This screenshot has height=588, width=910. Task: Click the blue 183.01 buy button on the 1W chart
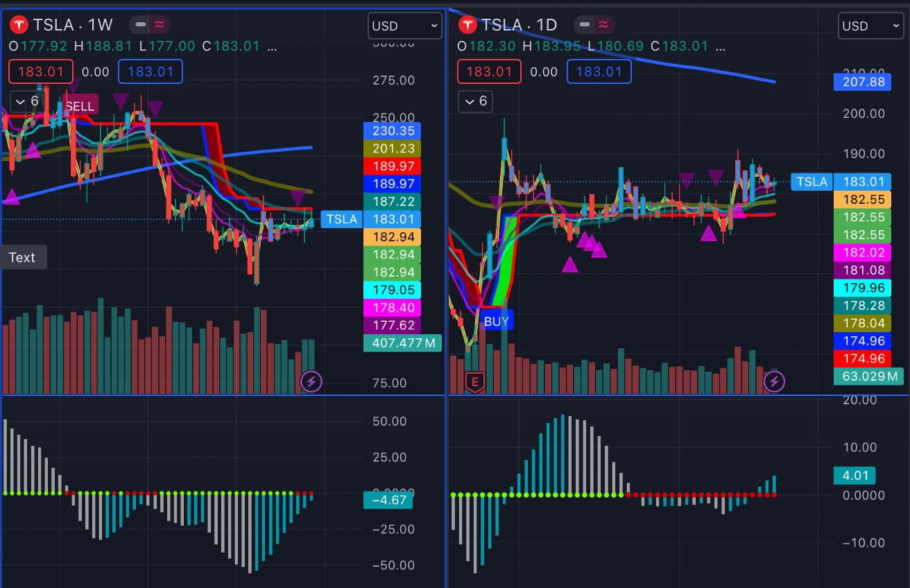pyautogui.click(x=151, y=71)
